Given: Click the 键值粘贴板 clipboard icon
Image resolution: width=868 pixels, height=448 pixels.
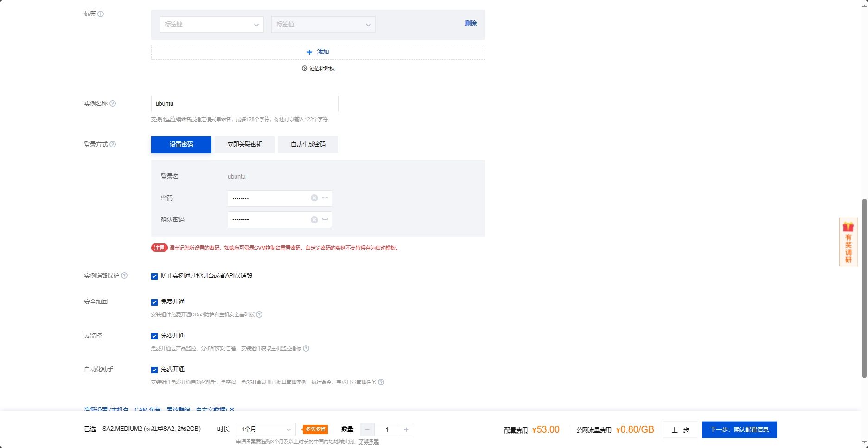Looking at the screenshot, I should [305, 69].
